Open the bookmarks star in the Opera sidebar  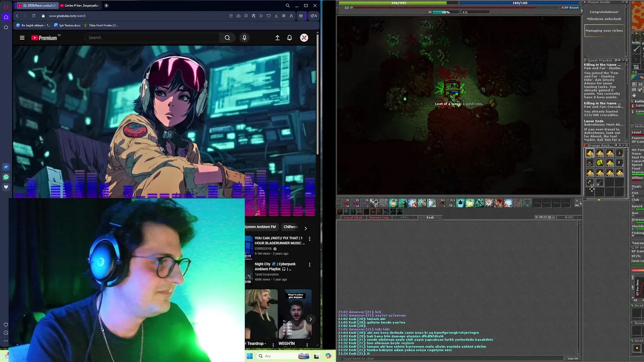6,27
